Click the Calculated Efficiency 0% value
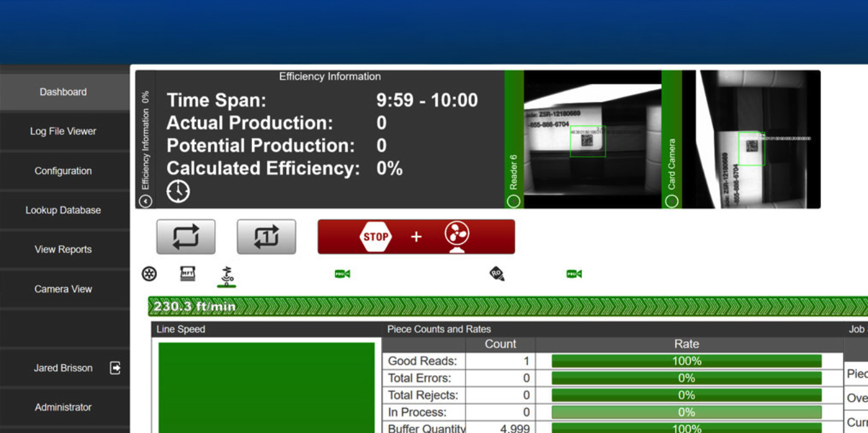868x433 pixels. click(x=390, y=168)
